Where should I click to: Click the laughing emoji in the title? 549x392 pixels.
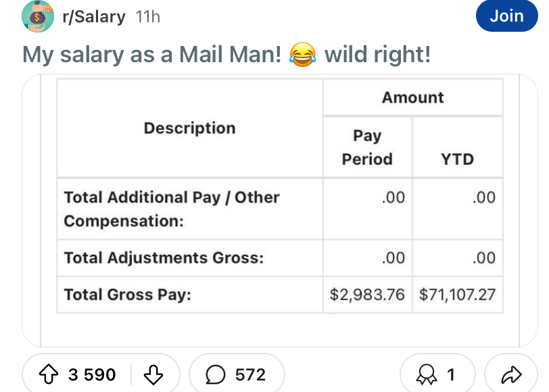coord(302,55)
